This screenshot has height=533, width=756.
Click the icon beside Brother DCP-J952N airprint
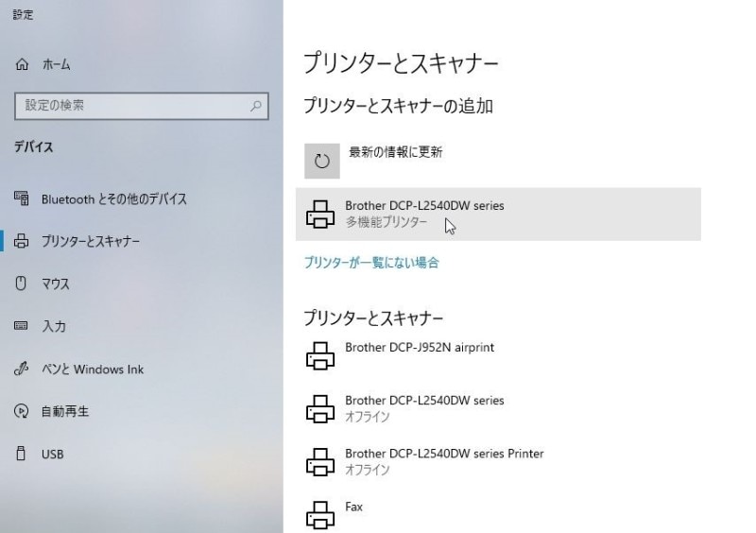tap(320, 356)
